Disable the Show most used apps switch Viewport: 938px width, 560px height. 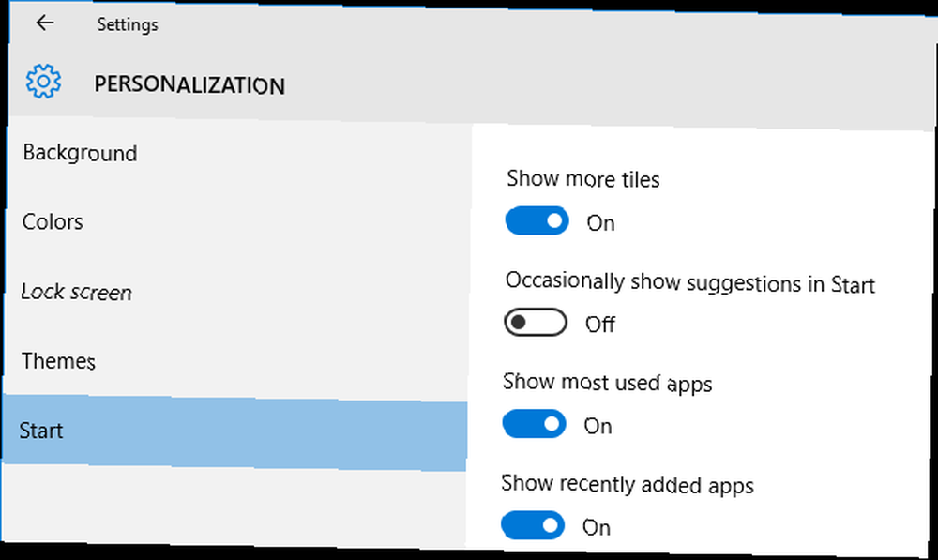point(535,424)
